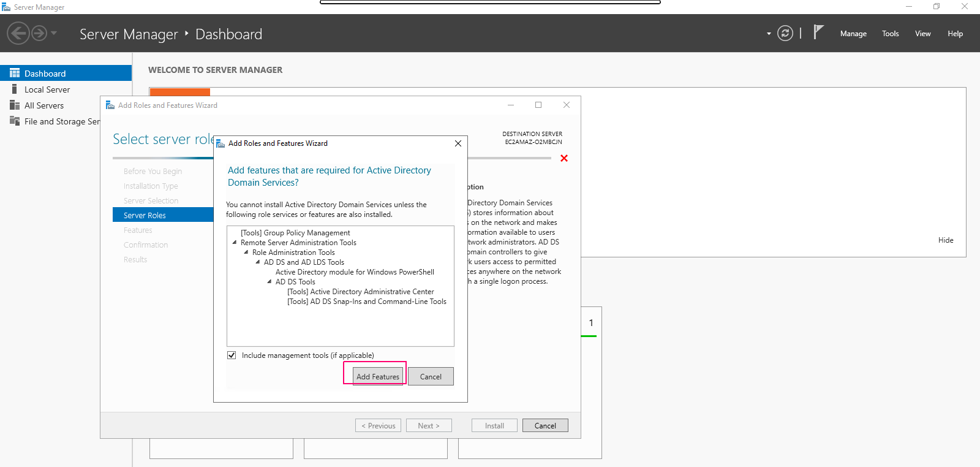980x467 pixels.
Task: Click the Local Server icon in sidebar
Action: click(15, 89)
